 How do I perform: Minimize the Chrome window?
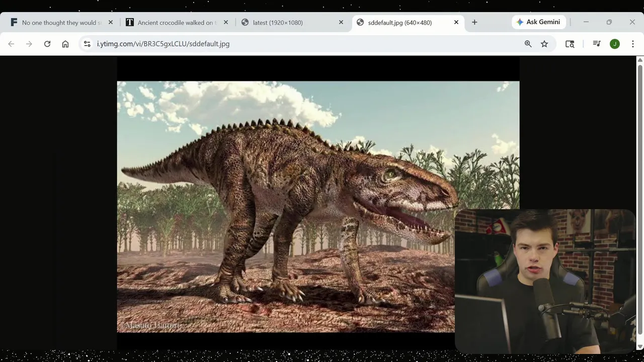click(586, 22)
